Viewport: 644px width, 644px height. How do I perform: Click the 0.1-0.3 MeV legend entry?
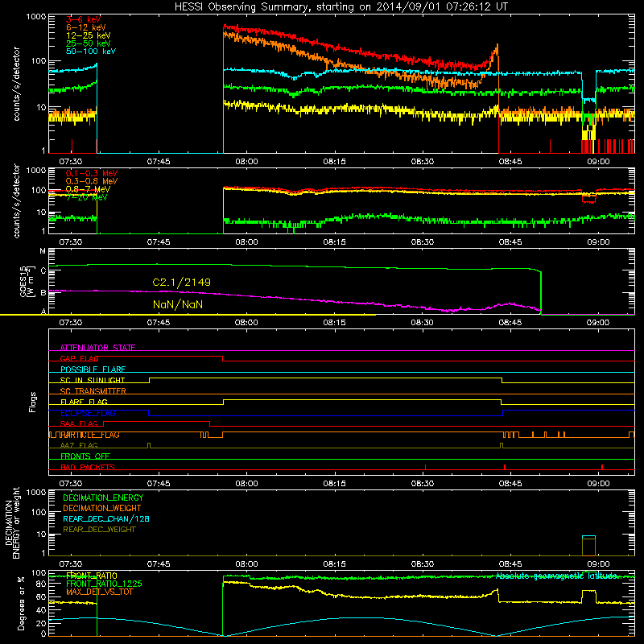click(x=92, y=173)
